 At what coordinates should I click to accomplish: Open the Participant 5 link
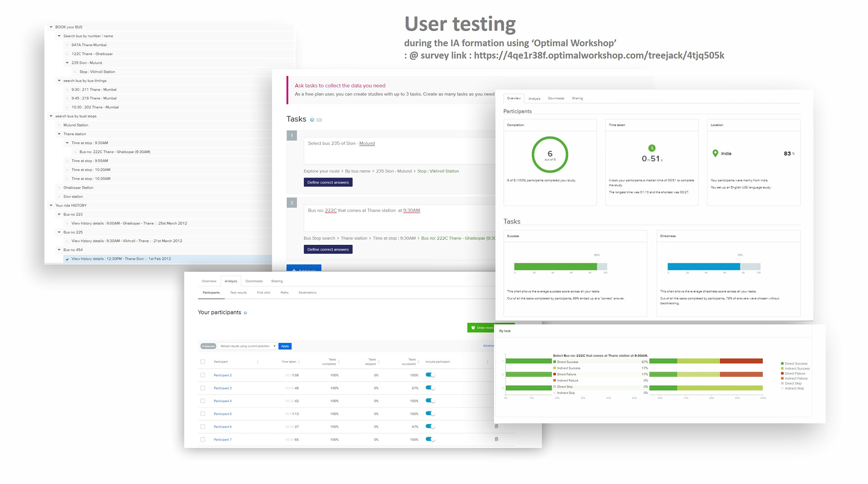[x=222, y=414]
